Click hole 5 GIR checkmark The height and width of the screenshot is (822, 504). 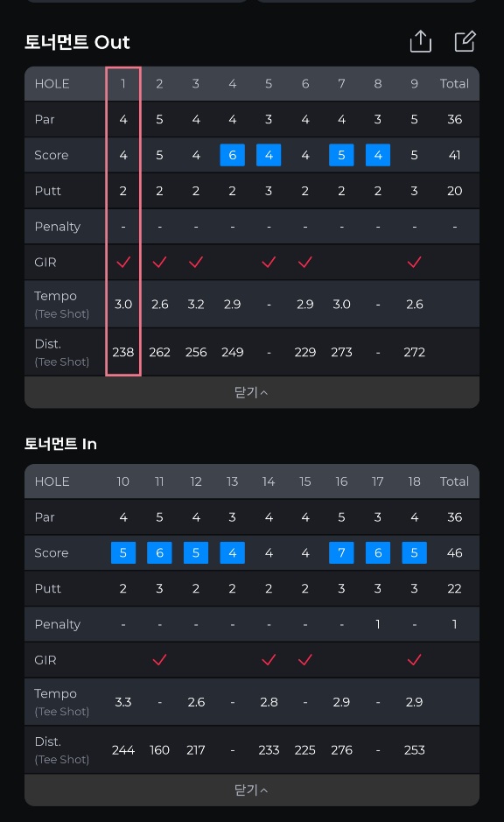[269, 262]
